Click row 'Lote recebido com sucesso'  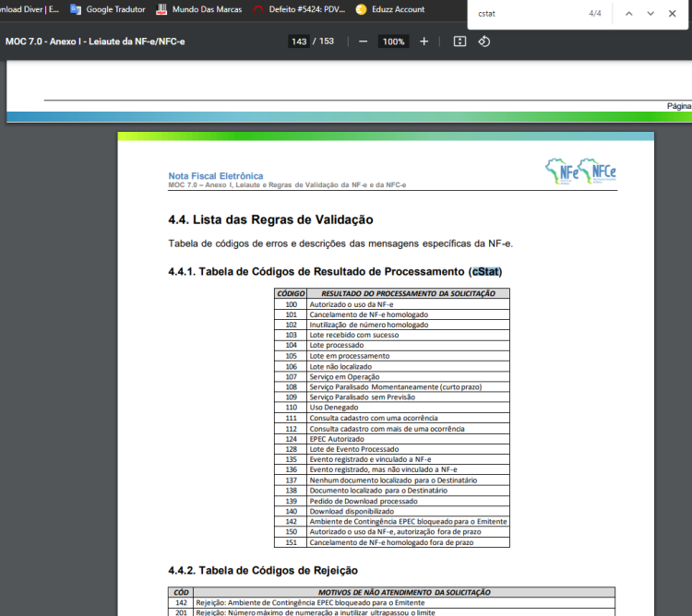392,335
